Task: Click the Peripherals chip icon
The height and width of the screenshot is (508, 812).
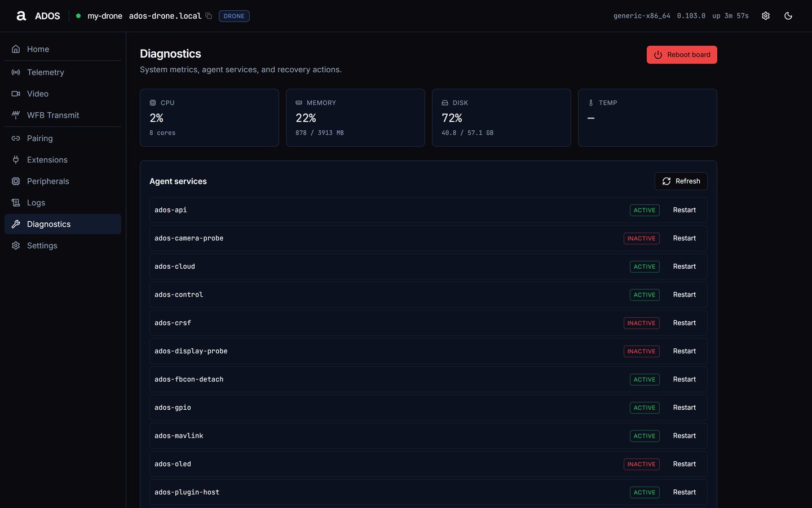Action: pos(16,181)
